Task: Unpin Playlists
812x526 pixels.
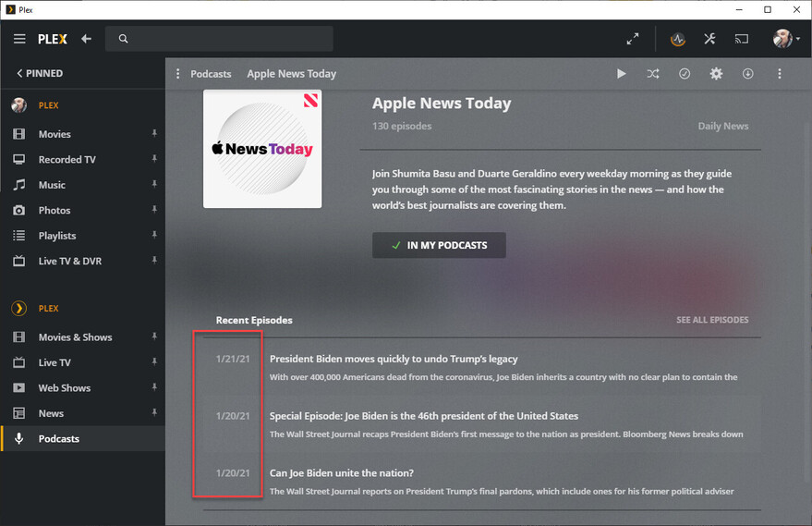Action: coord(154,236)
